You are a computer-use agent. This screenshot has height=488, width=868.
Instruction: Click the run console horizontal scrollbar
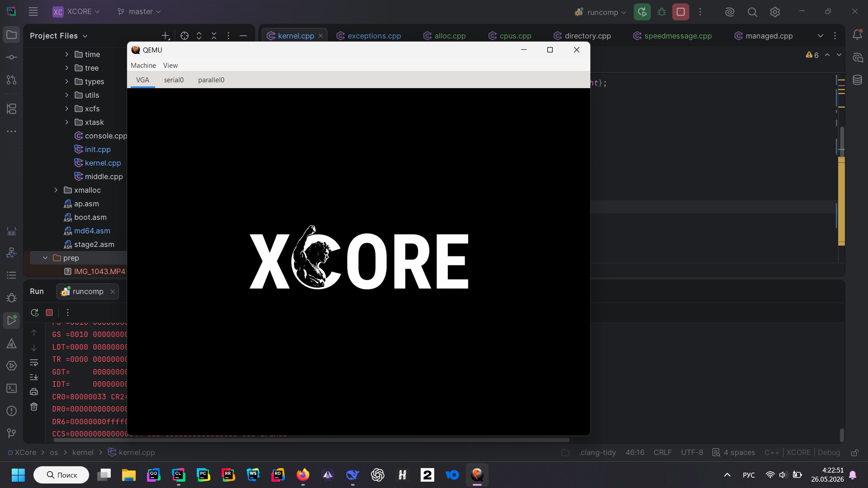(x=311, y=440)
